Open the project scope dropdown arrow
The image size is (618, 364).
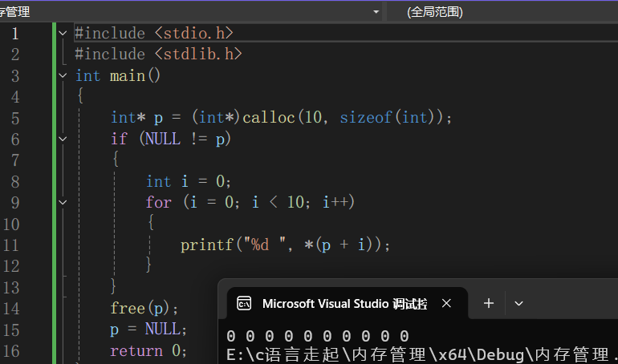coord(376,12)
